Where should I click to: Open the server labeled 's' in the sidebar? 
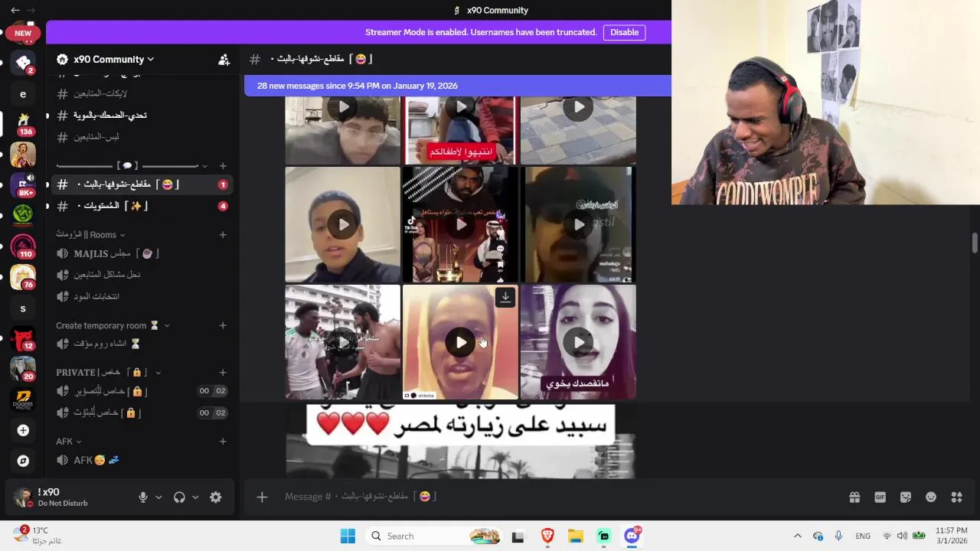pyautogui.click(x=23, y=308)
